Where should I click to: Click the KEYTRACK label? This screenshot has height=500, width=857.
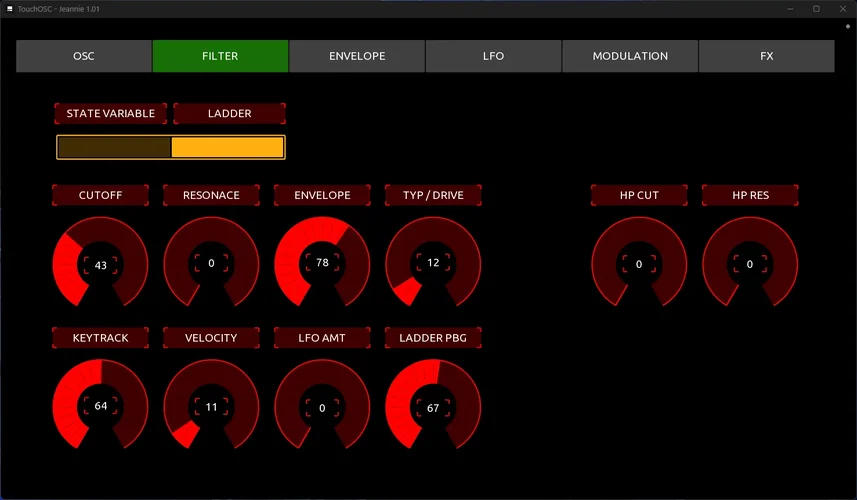(101, 338)
